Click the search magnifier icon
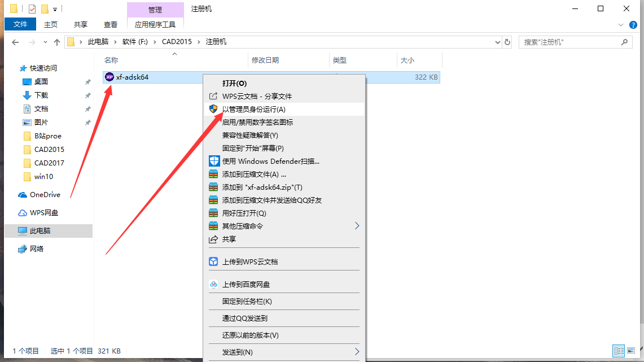 624,42
